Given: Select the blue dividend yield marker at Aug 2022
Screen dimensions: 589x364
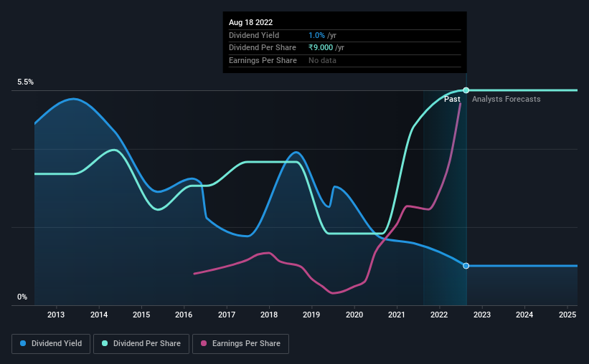Looking at the screenshot, I should [x=466, y=266].
